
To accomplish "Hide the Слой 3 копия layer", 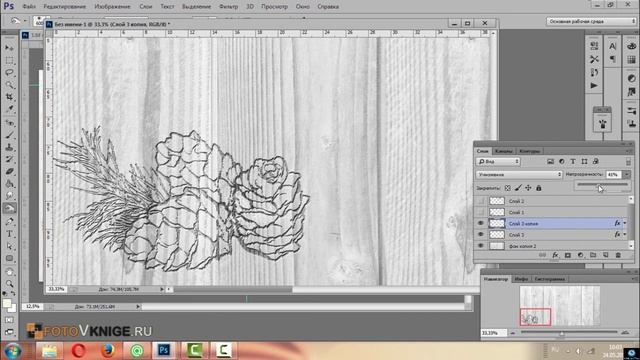I will pos(481,223).
